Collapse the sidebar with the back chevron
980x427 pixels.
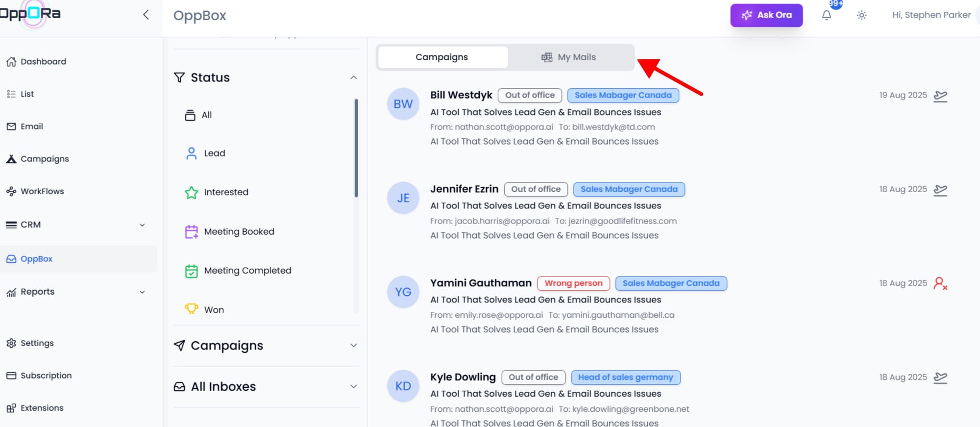[x=146, y=15]
